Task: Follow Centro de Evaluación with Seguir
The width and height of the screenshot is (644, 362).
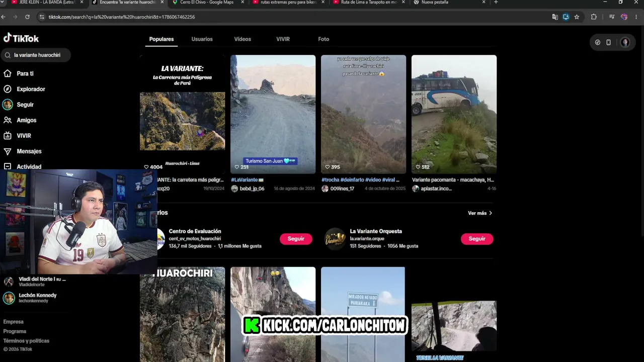Action: 296,239
